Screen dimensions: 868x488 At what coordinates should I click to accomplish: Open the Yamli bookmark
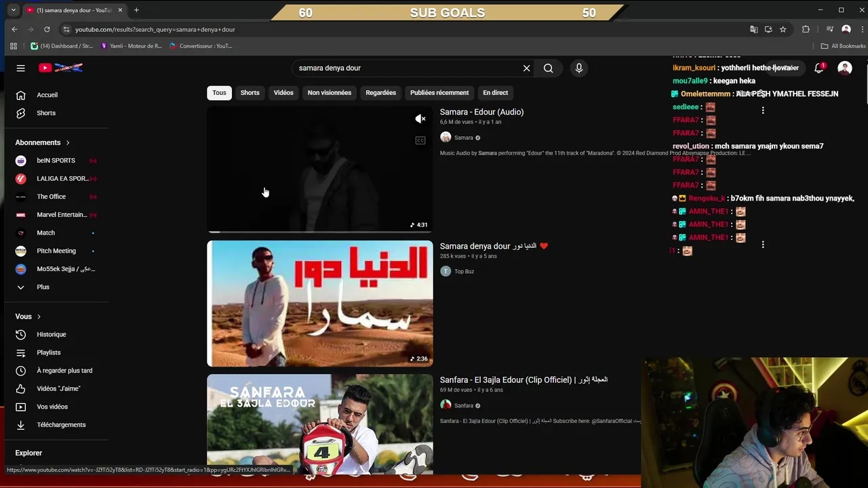(x=131, y=46)
